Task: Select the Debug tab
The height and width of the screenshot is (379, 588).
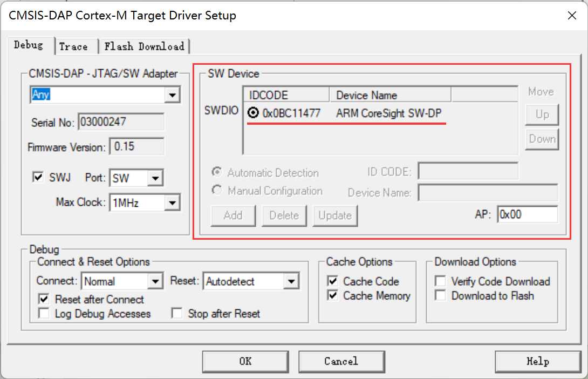Action: 29,45
